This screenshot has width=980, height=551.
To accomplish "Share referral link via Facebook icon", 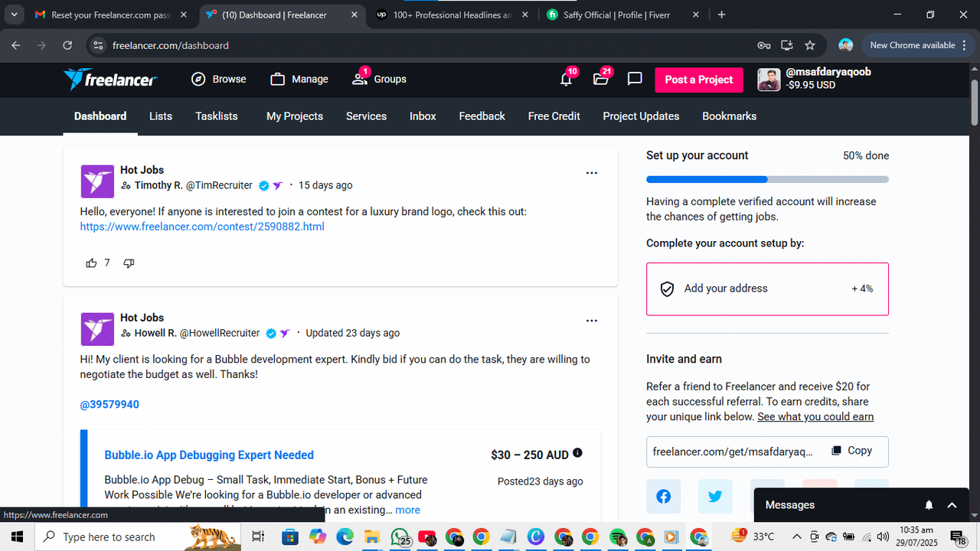I will coord(663,497).
